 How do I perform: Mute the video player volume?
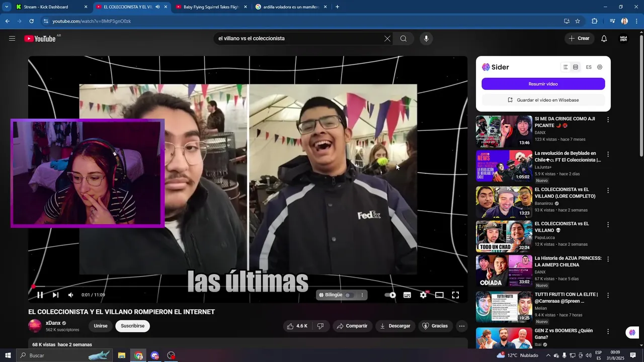(71, 295)
